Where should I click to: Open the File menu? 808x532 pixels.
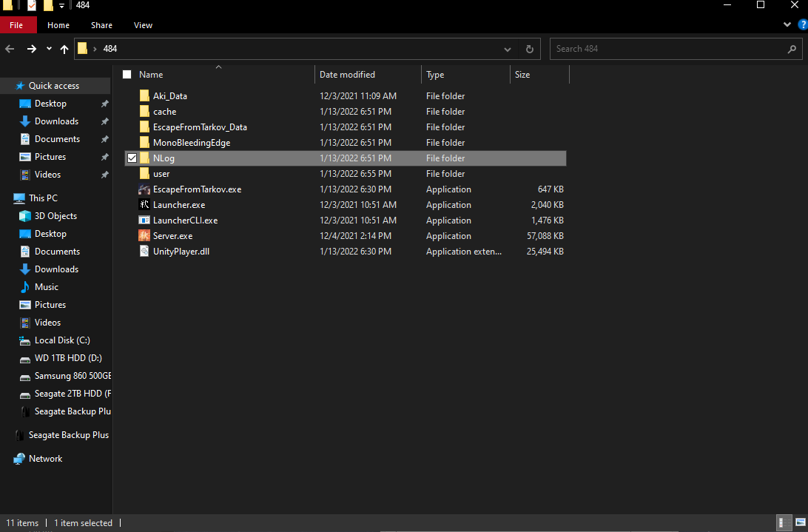click(x=16, y=24)
